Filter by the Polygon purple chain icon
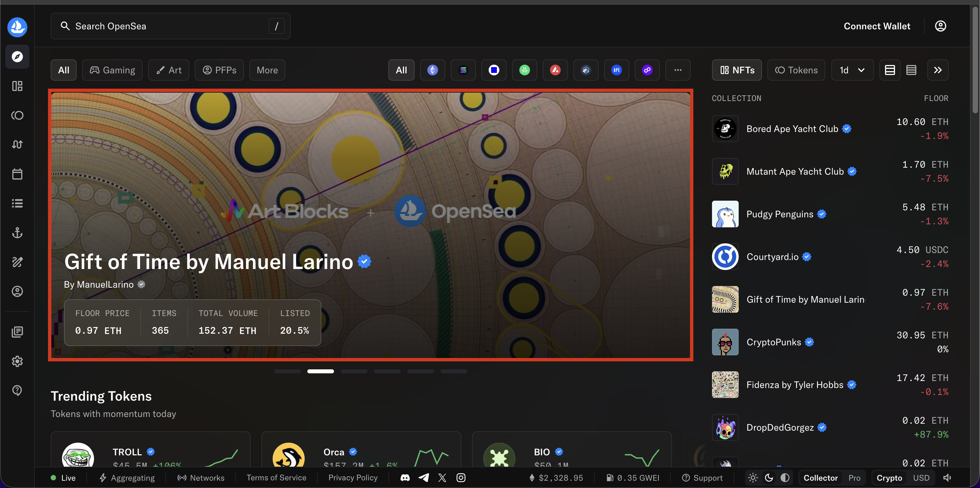 tap(647, 70)
